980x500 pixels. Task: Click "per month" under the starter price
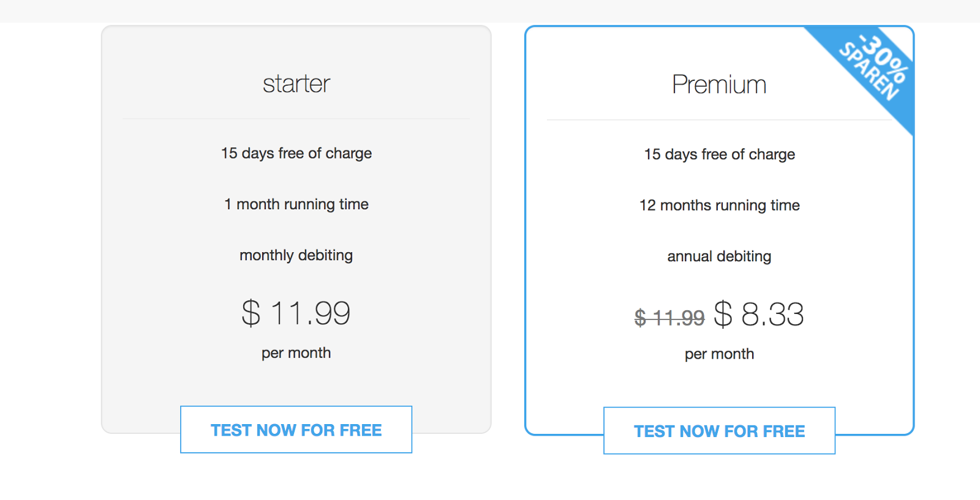[x=296, y=353]
